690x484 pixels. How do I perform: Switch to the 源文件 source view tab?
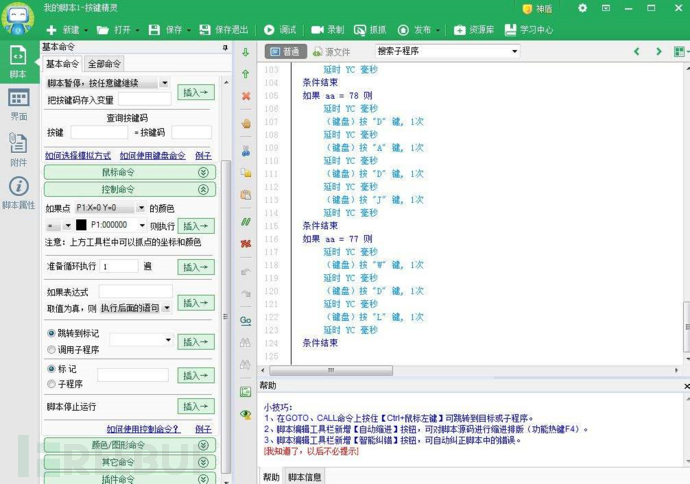(x=332, y=52)
